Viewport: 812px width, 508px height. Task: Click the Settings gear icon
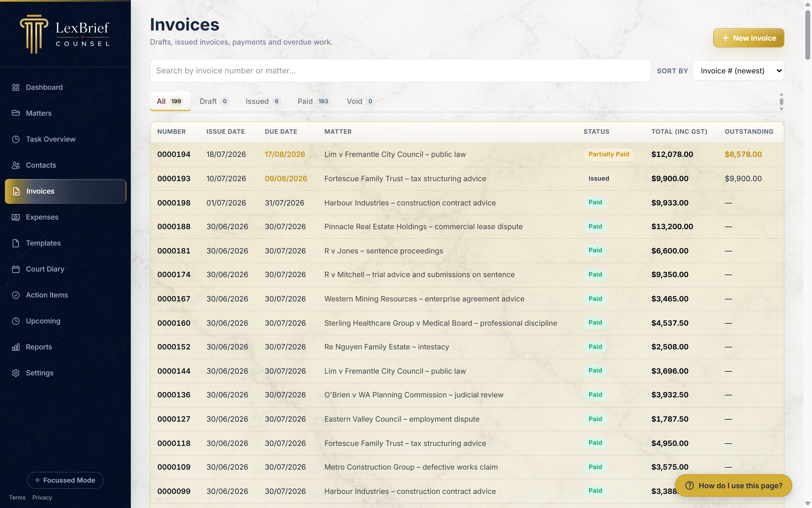coord(16,373)
